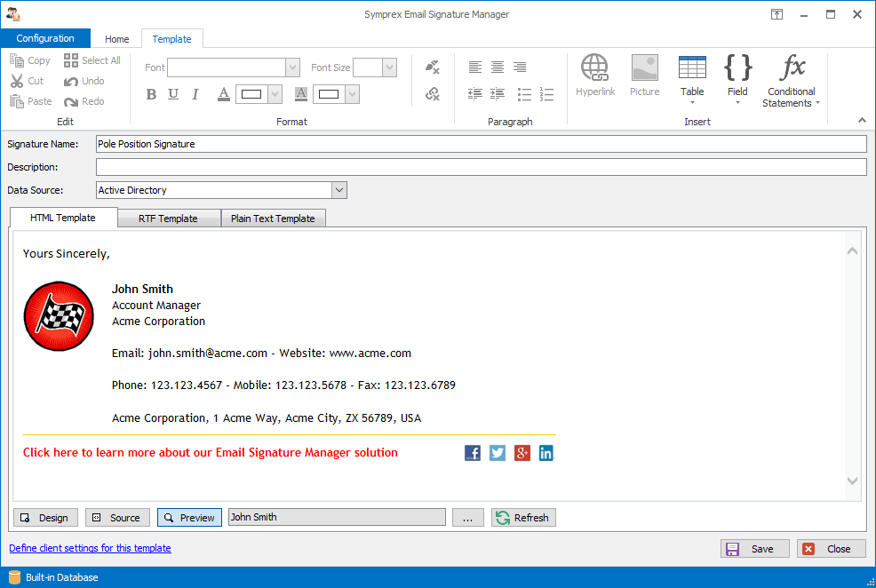This screenshot has height=588, width=876.
Task: Click the Copy icon in Edit group
Action: click(17, 60)
